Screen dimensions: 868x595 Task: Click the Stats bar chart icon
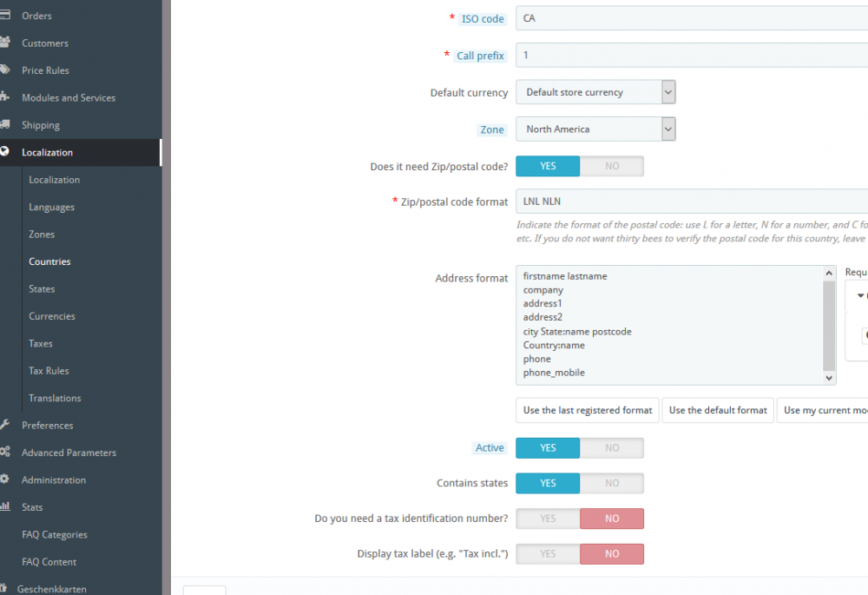tap(5, 506)
